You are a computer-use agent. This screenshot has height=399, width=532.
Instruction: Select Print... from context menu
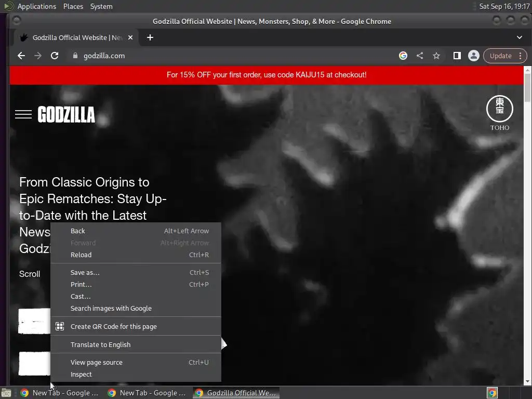[136, 284]
